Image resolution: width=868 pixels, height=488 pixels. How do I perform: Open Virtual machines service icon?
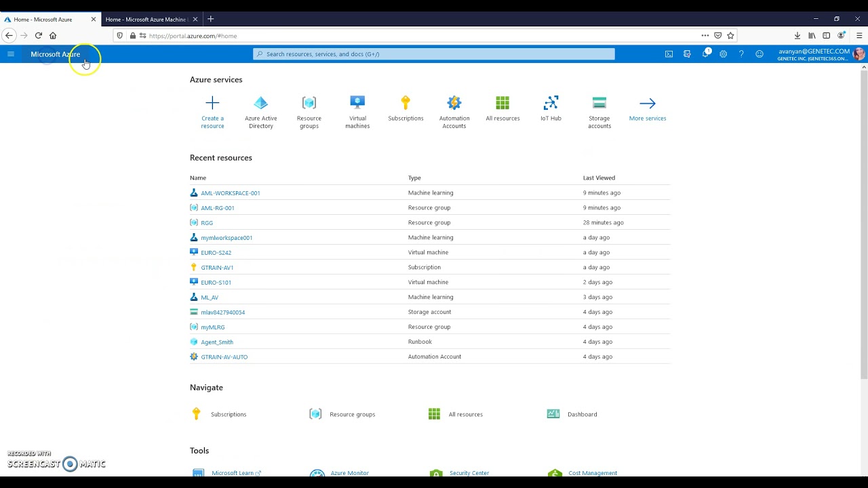pyautogui.click(x=357, y=103)
